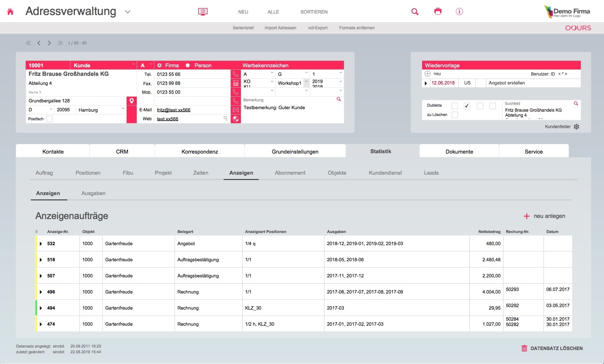Click Import Adressen

[281, 28]
